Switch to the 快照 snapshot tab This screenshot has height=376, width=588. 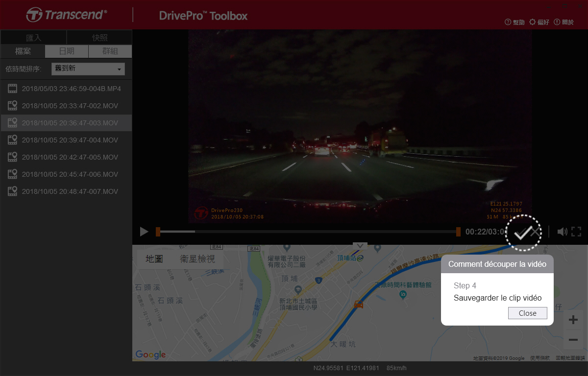point(99,38)
